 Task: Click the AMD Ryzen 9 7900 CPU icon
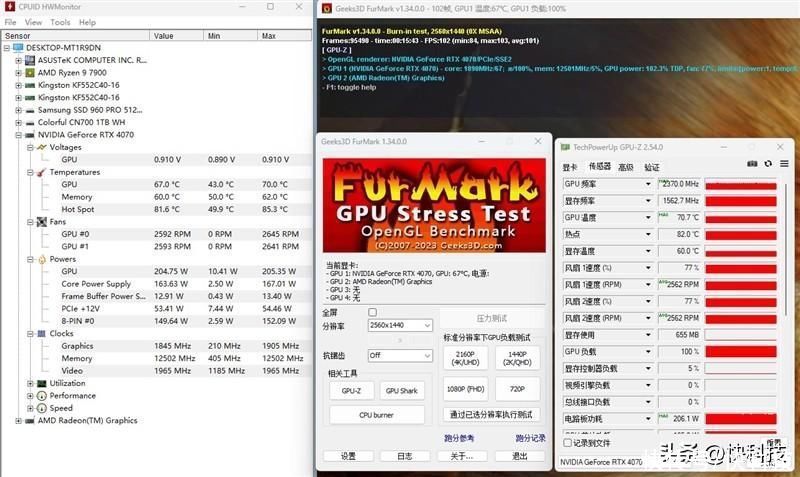(x=30, y=72)
